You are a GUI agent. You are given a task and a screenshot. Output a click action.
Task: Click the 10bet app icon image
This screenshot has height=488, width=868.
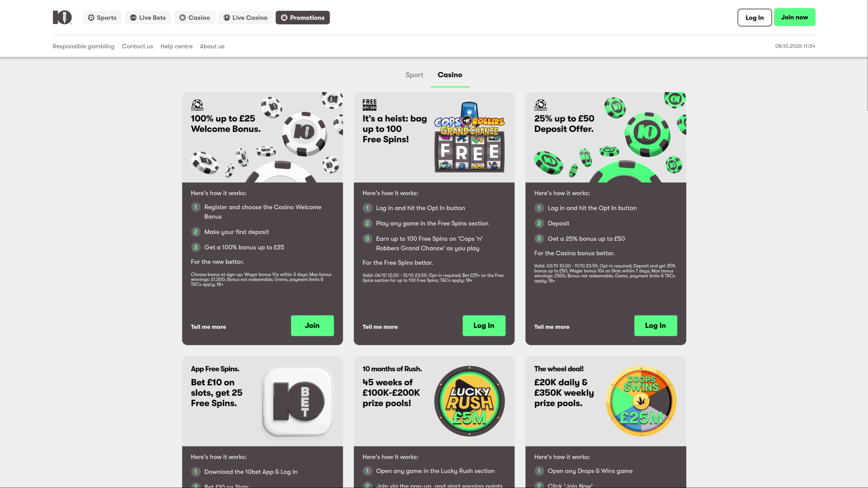tap(298, 402)
